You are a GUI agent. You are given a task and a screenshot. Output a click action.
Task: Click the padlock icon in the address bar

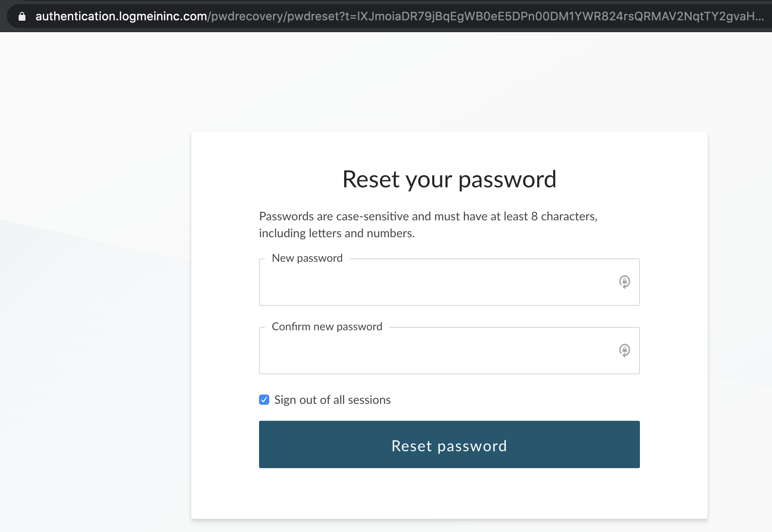[x=22, y=16]
